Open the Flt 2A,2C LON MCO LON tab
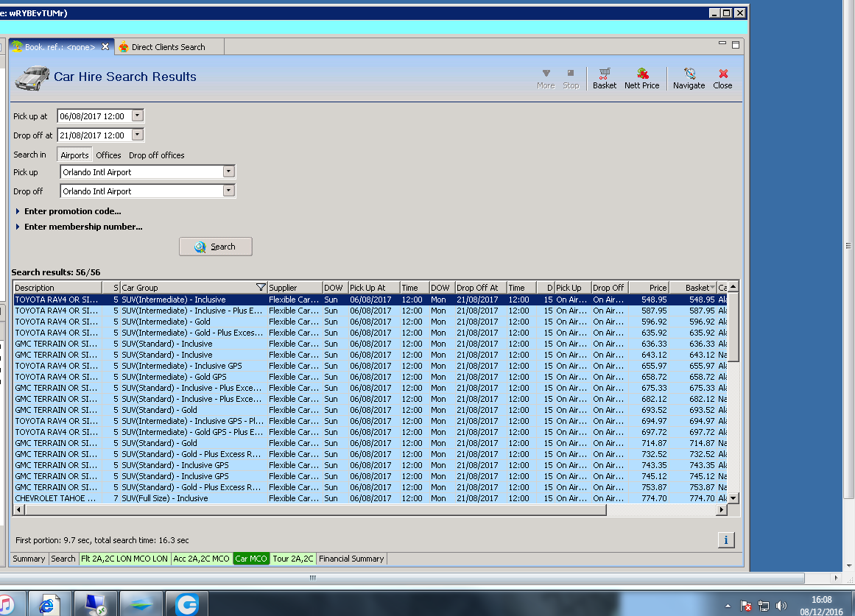 124,558
